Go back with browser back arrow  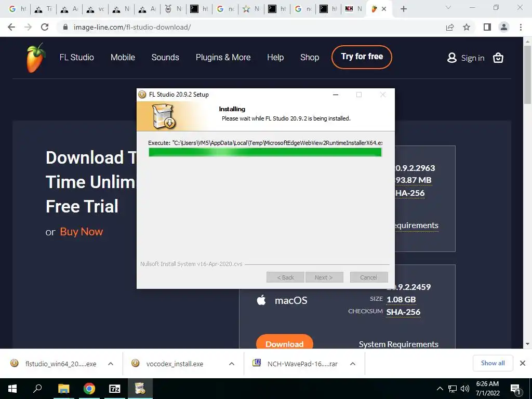11,27
